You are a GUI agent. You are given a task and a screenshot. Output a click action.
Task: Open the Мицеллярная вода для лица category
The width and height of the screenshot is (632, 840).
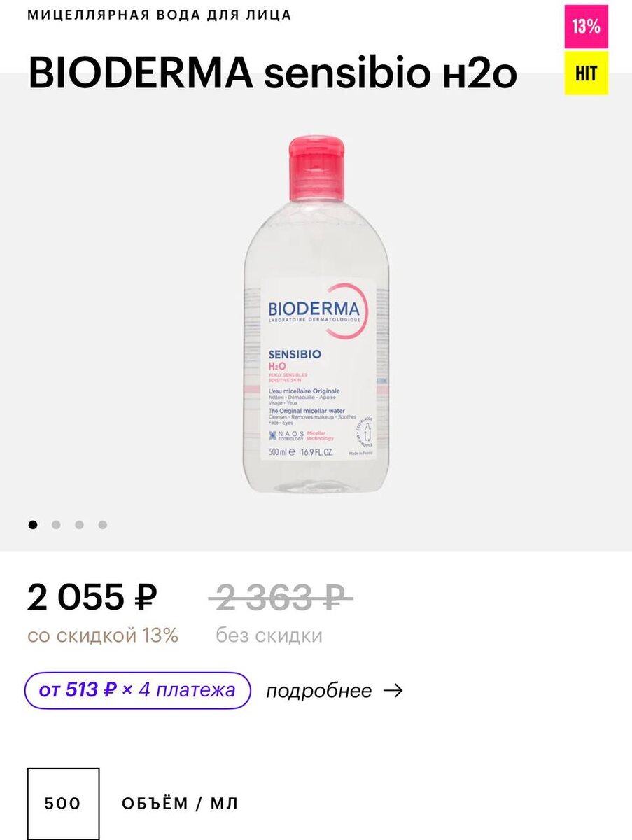(x=160, y=15)
